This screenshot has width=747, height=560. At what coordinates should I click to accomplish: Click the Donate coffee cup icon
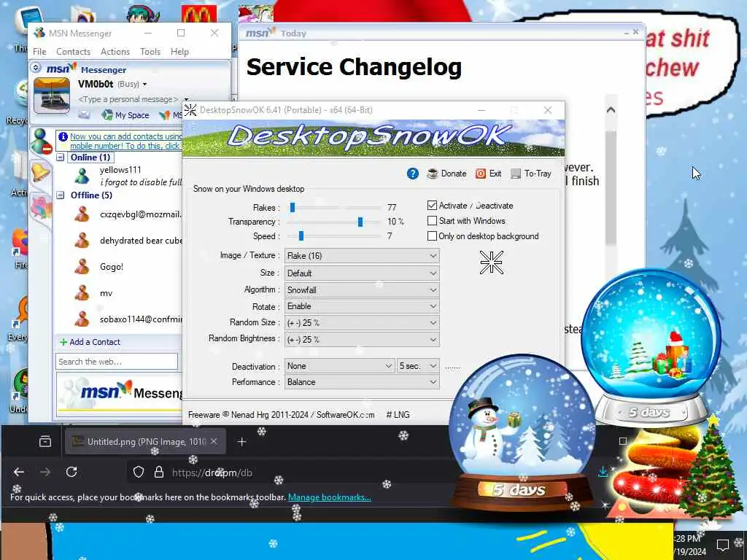coord(432,174)
